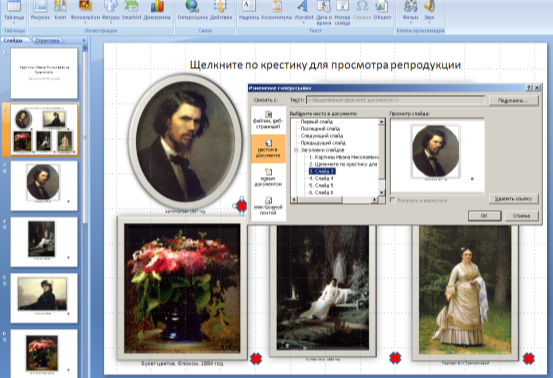Select Последний слайд in the tree
Viewport: 553px width, 378px height.
click(320, 128)
